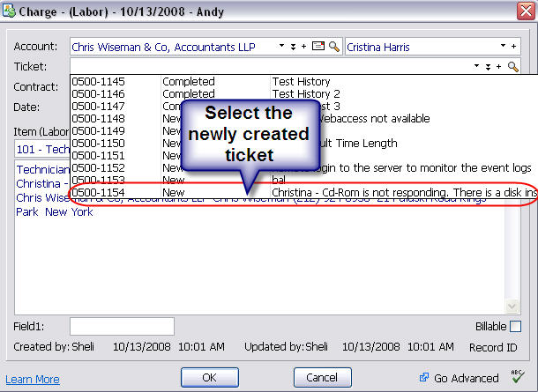Image resolution: width=538 pixels, height=392 pixels.
Task: Click the Ticket search magnifier icon
Action: tap(513, 67)
